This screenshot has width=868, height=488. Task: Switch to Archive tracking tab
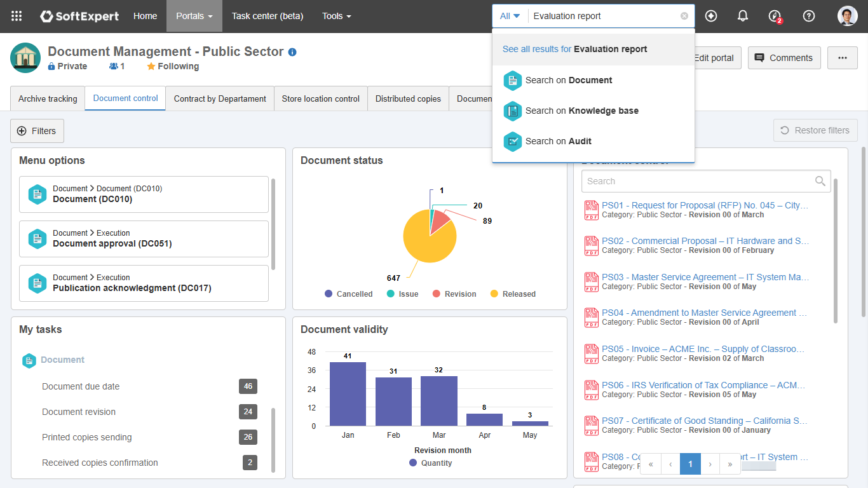pos(48,98)
